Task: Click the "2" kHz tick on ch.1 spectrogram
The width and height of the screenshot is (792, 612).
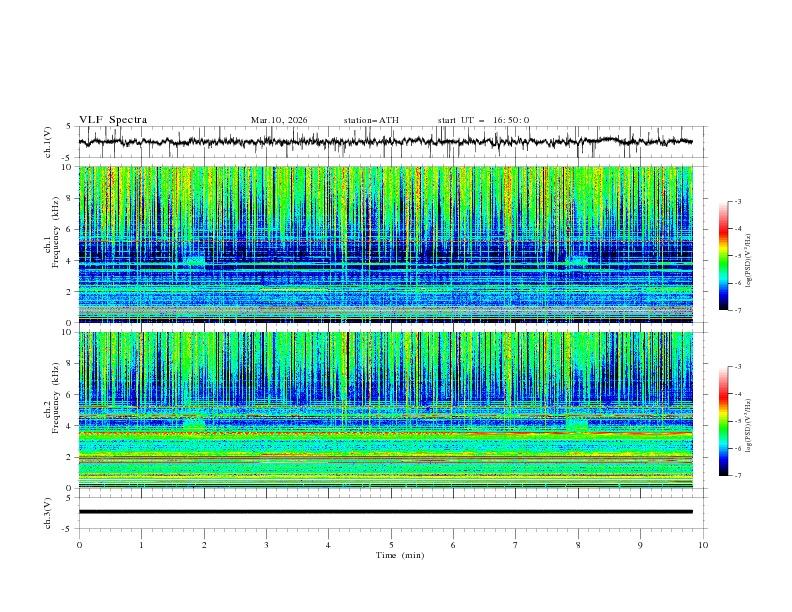Action: (x=70, y=292)
